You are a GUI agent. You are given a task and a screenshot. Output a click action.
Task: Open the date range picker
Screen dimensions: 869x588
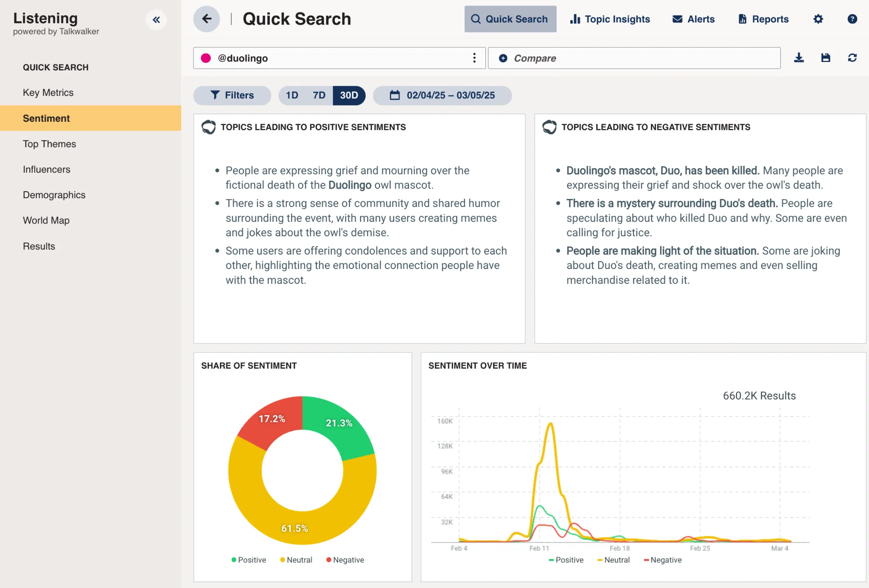[442, 95]
